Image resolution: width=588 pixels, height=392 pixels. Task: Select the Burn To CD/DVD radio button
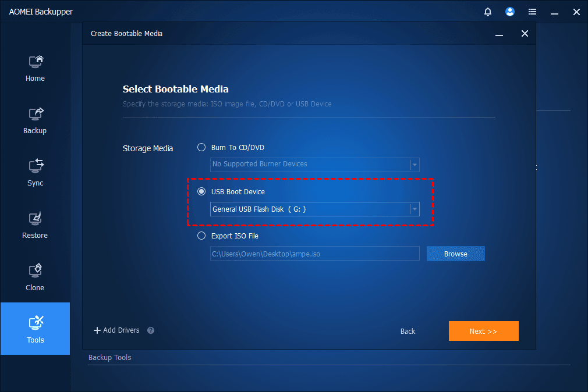pyautogui.click(x=201, y=147)
